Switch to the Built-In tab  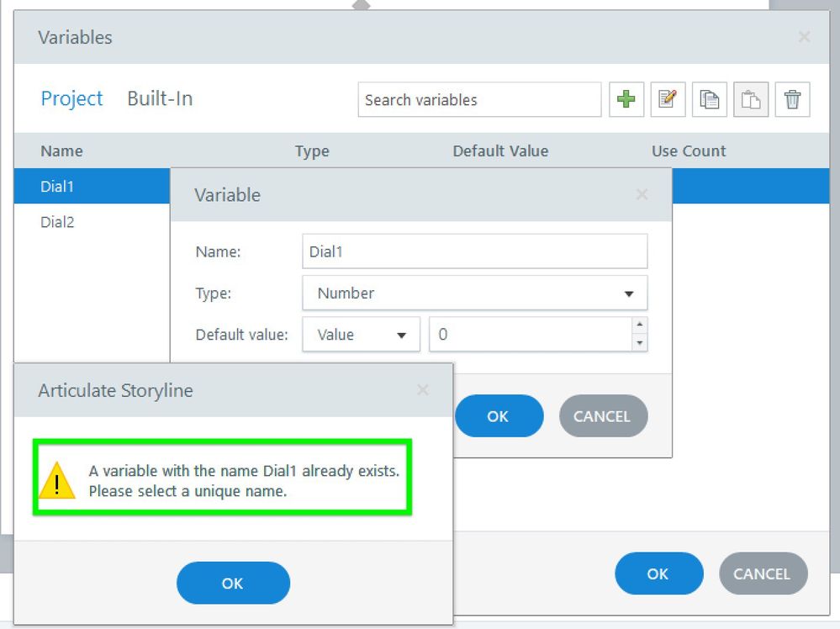coord(160,98)
